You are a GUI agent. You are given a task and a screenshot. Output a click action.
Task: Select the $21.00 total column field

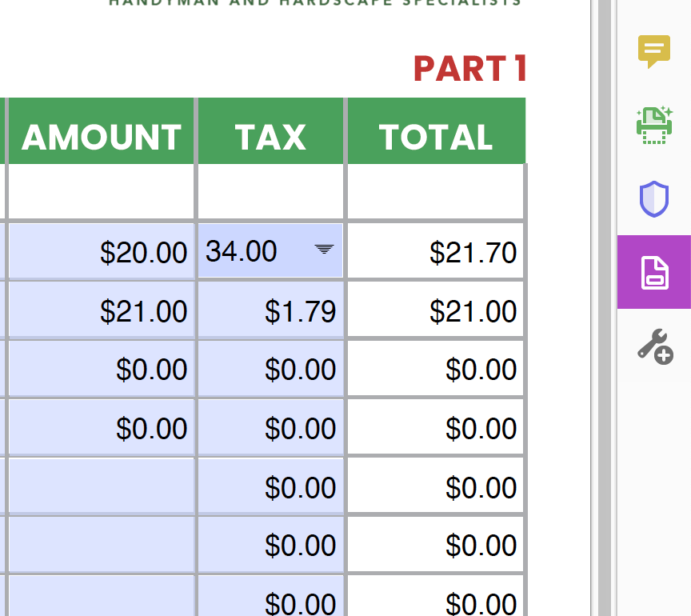[436, 311]
